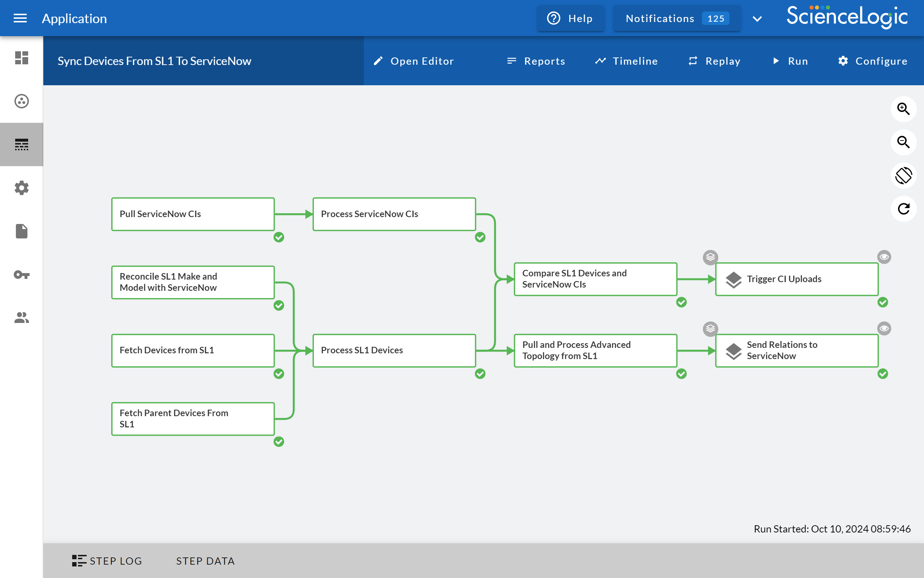
Task: Click success checkmark under Fetch Parent Devices
Action: click(x=279, y=442)
